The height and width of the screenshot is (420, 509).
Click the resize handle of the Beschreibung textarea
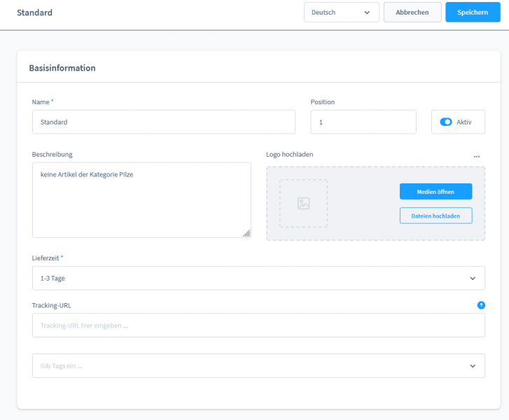(x=246, y=234)
